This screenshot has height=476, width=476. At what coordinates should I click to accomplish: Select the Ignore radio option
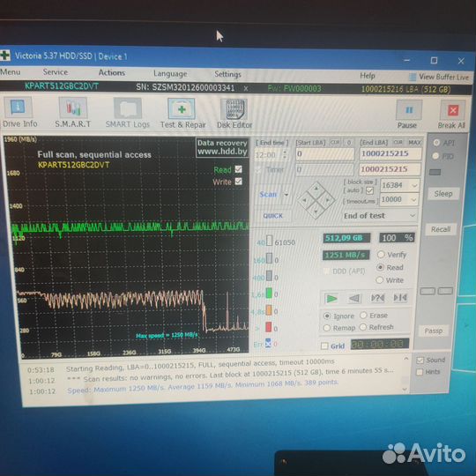[x=327, y=316]
